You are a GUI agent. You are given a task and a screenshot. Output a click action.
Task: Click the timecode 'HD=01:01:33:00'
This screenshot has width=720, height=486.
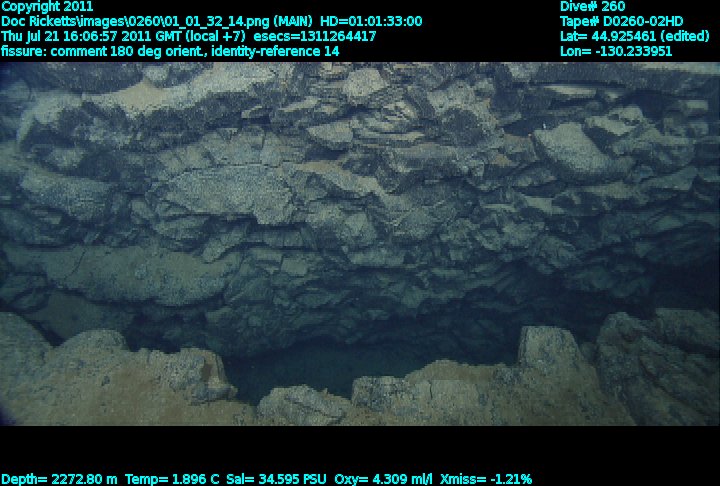[x=371, y=22]
